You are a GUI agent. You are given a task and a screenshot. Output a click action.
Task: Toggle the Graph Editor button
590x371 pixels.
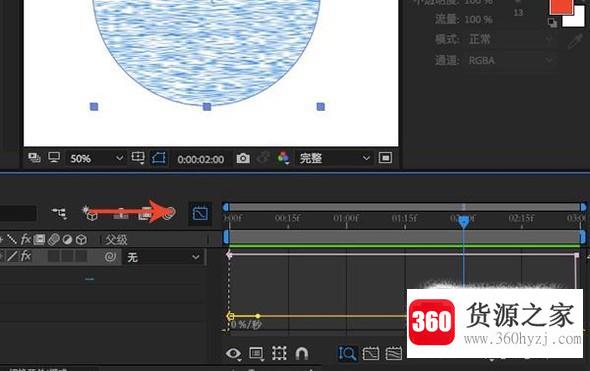[200, 214]
